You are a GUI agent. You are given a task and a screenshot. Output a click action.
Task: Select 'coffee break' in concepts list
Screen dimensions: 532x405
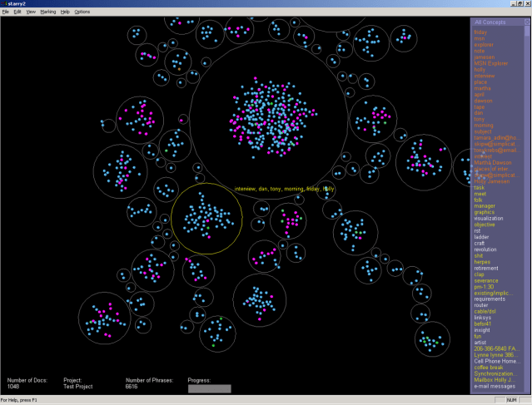489,367
